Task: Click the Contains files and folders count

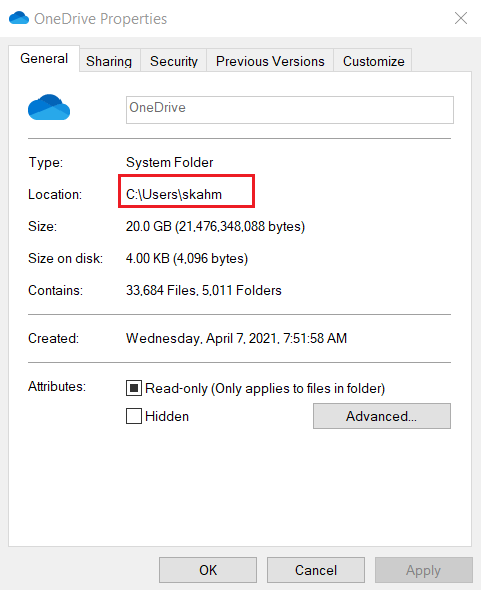Action: [x=204, y=290]
